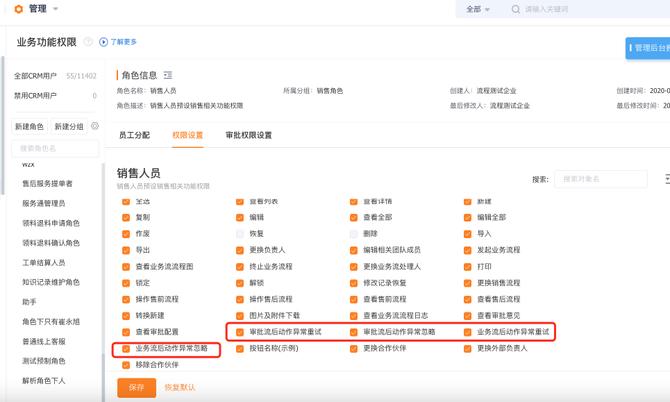This screenshot has height=402, width=670.
Task: Click the gear icon next to 新建分组
Action: coord(95,126)
